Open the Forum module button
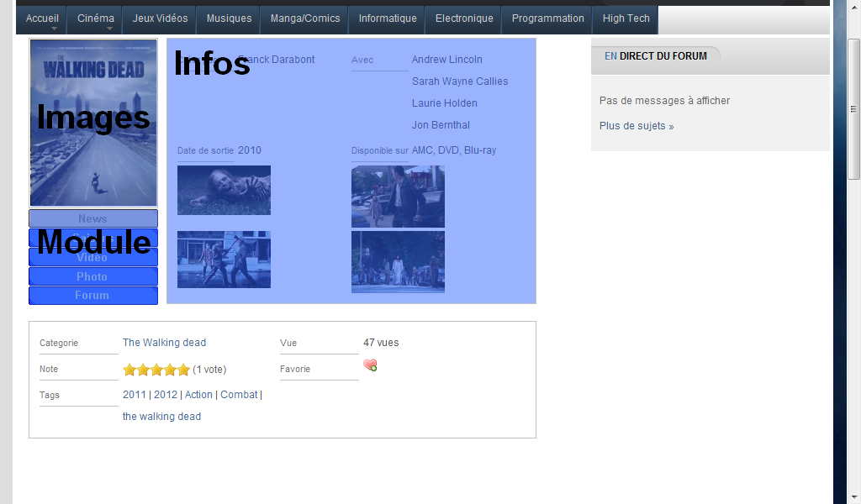The width and height of the screenshot is (861, 504). [93, 296]
